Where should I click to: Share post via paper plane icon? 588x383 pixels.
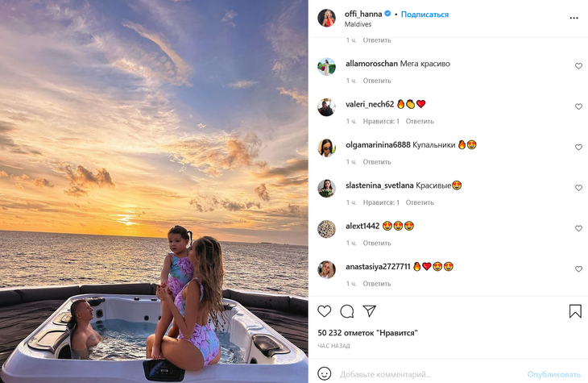370,311
